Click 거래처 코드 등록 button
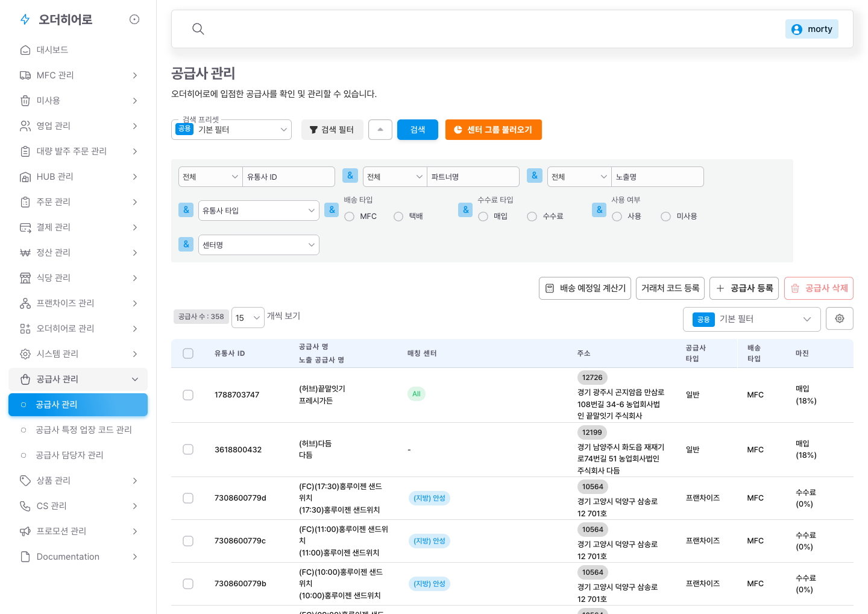868x614 pixels. click(x=671, y=288)
